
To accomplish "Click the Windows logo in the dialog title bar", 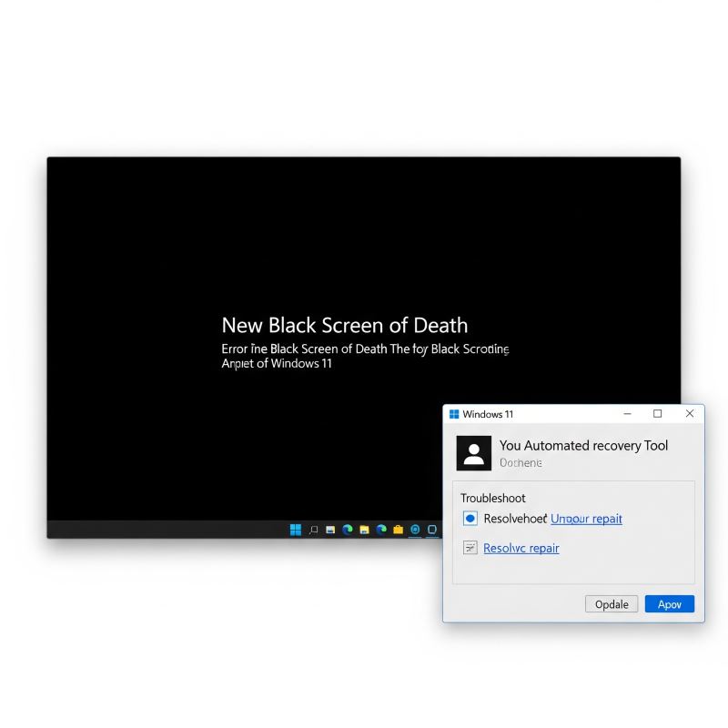I will (454, 414).
